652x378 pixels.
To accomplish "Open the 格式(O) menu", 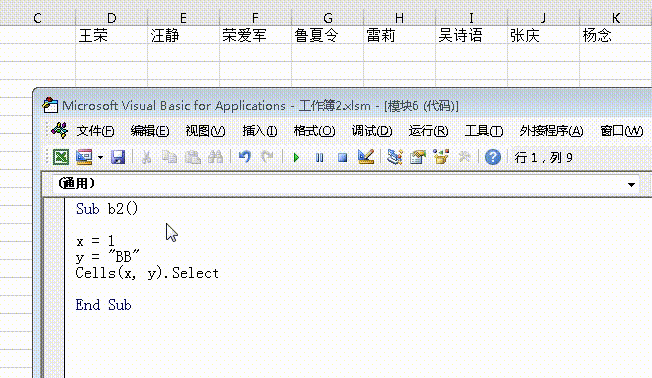I will pos(314,131).
